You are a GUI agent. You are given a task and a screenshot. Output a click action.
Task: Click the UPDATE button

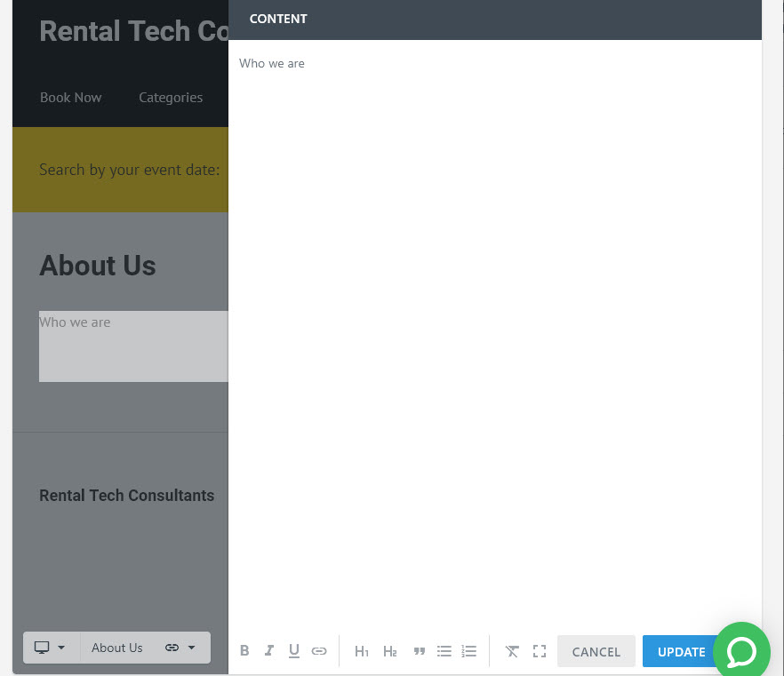point(681,651)
